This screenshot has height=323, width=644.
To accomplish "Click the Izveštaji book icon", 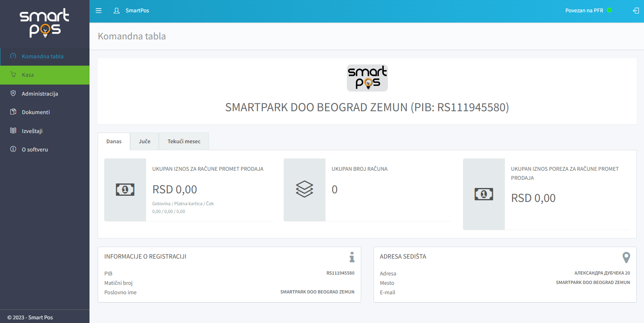I will 13,131.
